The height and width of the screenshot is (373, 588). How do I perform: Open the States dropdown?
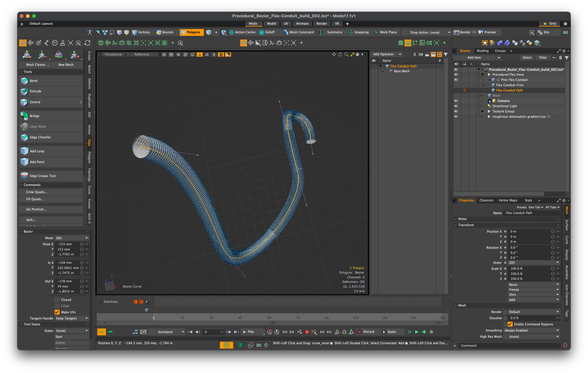coord(72,331)
